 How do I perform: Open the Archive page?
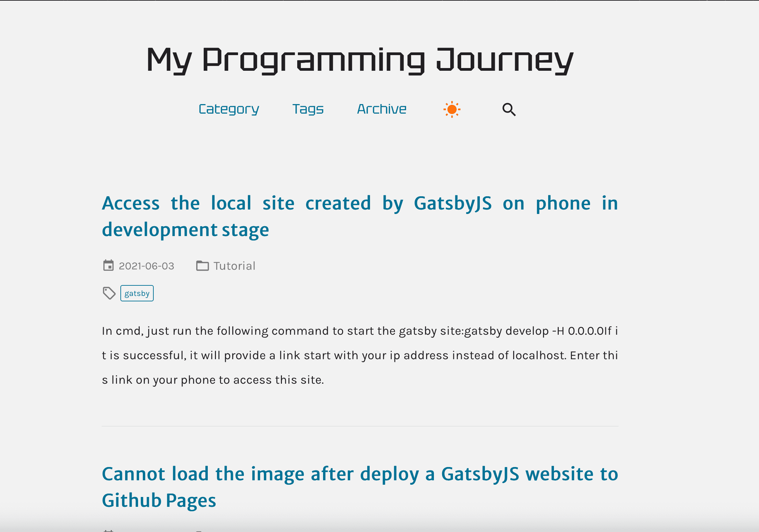tap(382, 109)
